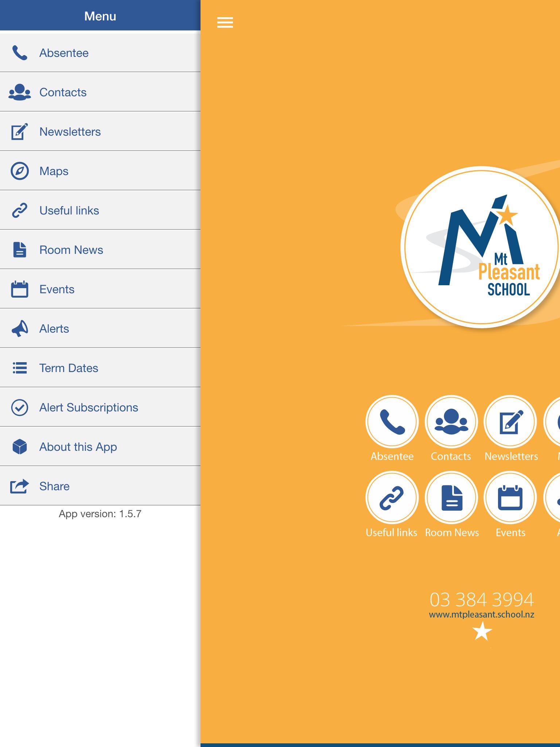Select Newsletters in the side menu
Viewport: 560px width, 747px height.
(x=100, y=132)
